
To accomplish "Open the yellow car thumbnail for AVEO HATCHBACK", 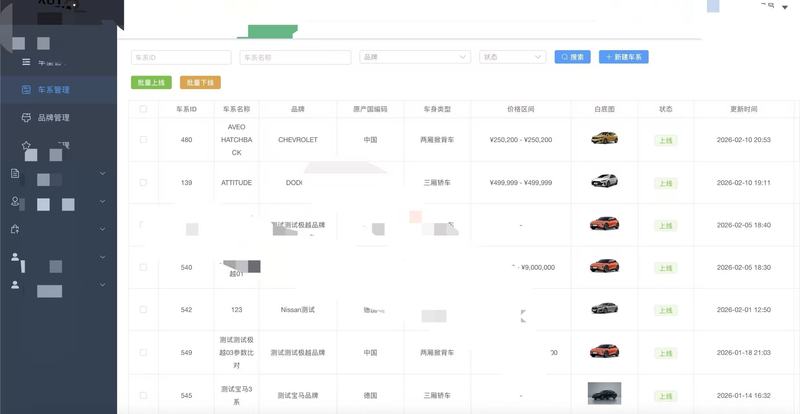I will coord(604,139).
